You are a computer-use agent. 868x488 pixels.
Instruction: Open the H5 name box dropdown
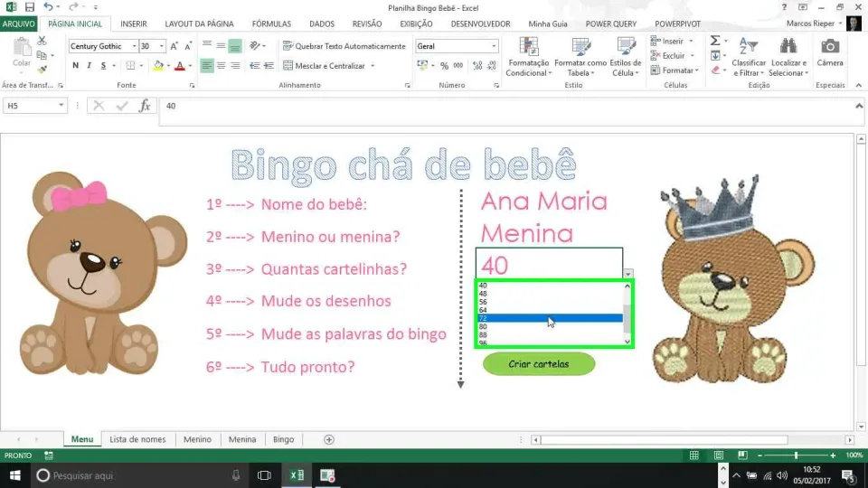click(61, 106)
